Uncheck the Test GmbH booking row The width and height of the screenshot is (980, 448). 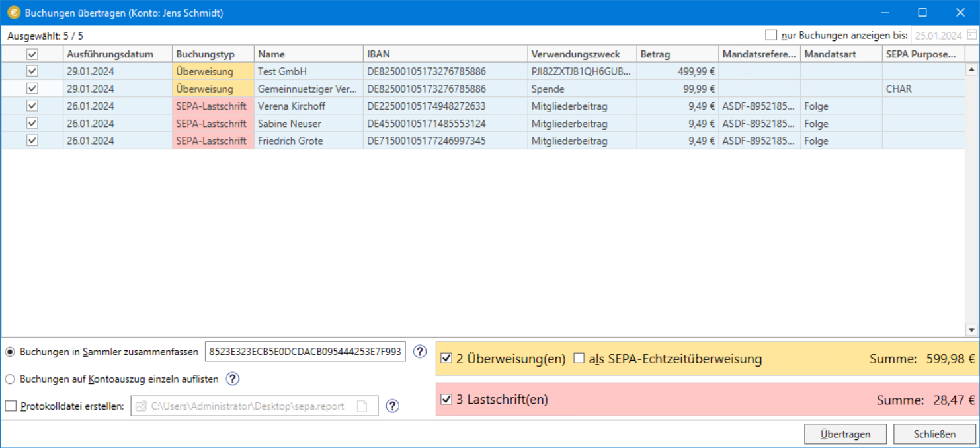[x=32, y=71]
